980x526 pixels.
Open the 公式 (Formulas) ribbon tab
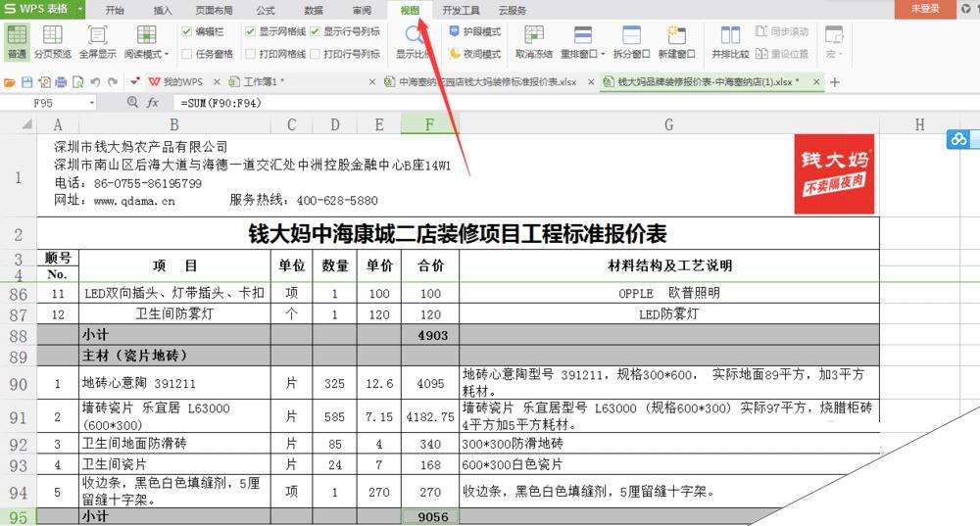point(266,10)
